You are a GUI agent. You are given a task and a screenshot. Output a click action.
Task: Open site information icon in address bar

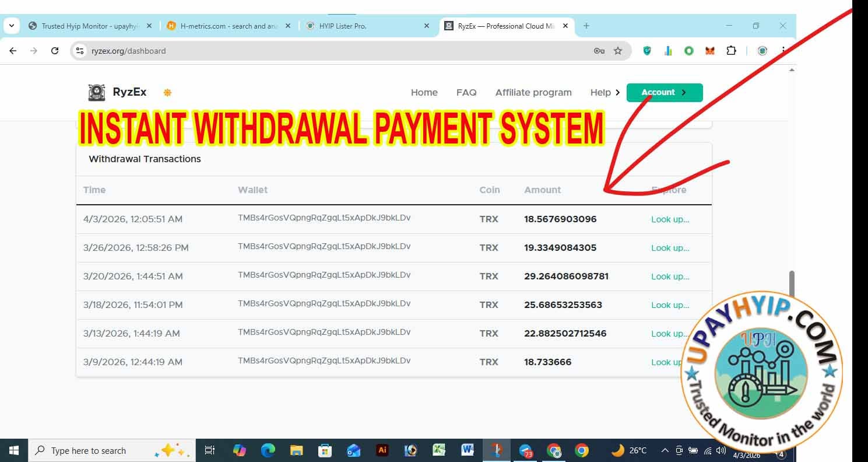(x=80, y=51)
